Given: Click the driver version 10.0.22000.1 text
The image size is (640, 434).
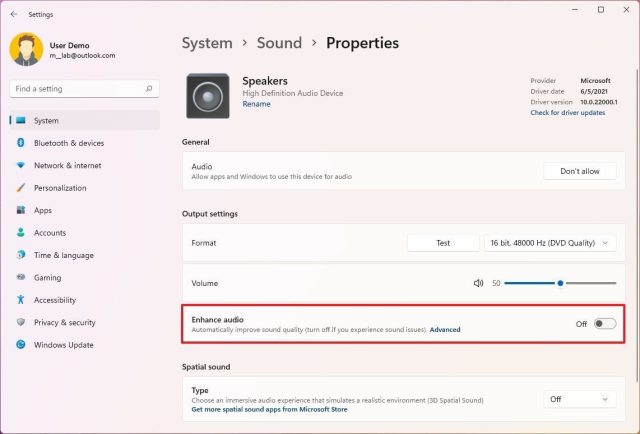Looking at the screenshot, I should 599,102.
